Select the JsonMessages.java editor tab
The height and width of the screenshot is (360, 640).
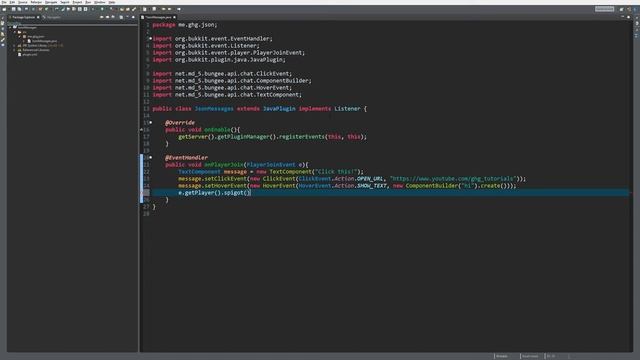(158, 17)
